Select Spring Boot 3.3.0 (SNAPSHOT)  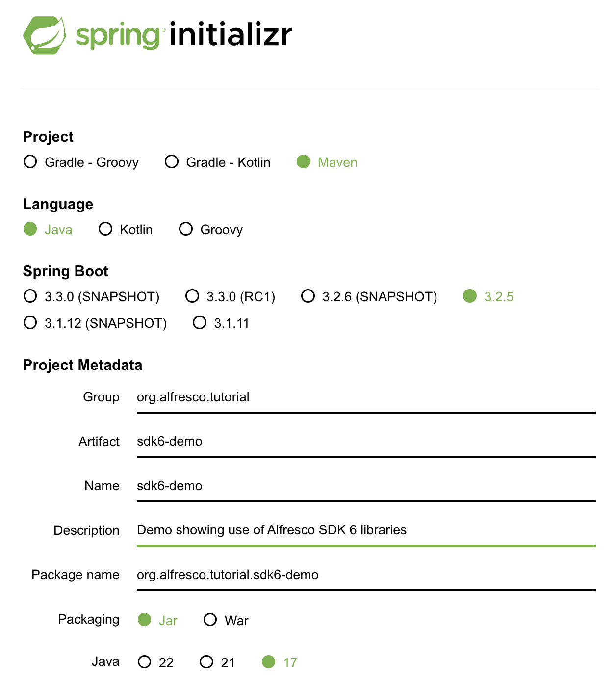click(30, 296)
